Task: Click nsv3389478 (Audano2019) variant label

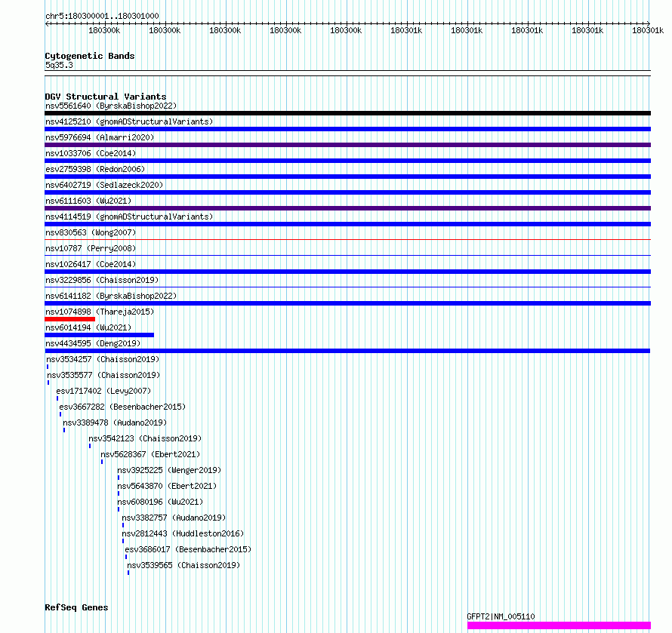Action: coord(115,423)
